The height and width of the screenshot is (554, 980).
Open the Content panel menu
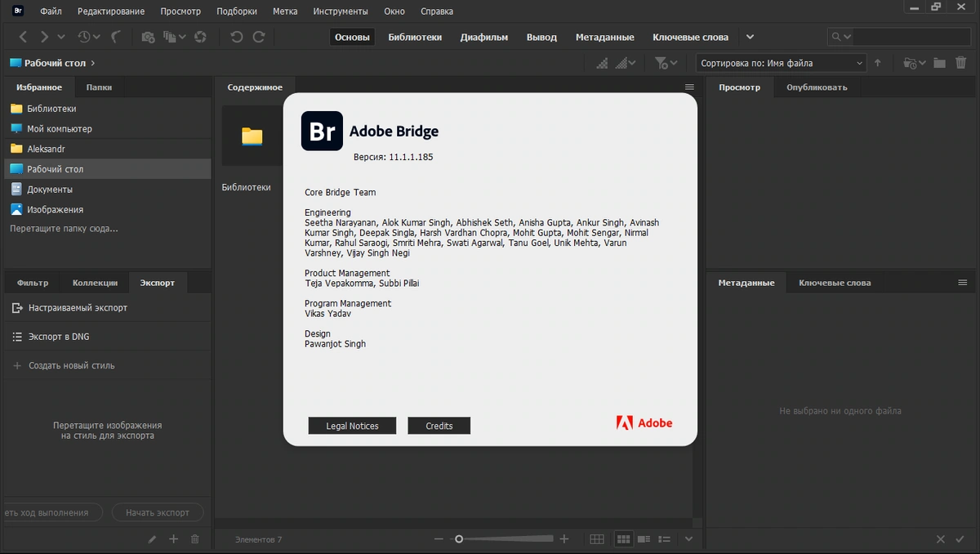click(689, 87)
